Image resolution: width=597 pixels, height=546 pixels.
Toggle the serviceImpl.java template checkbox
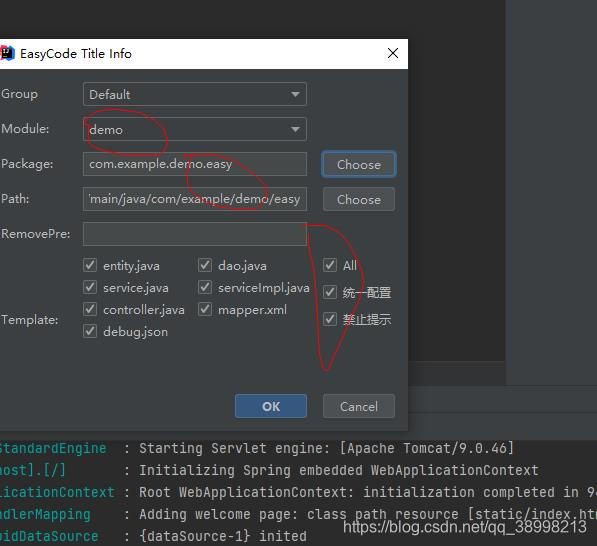(x=205, y=287)
